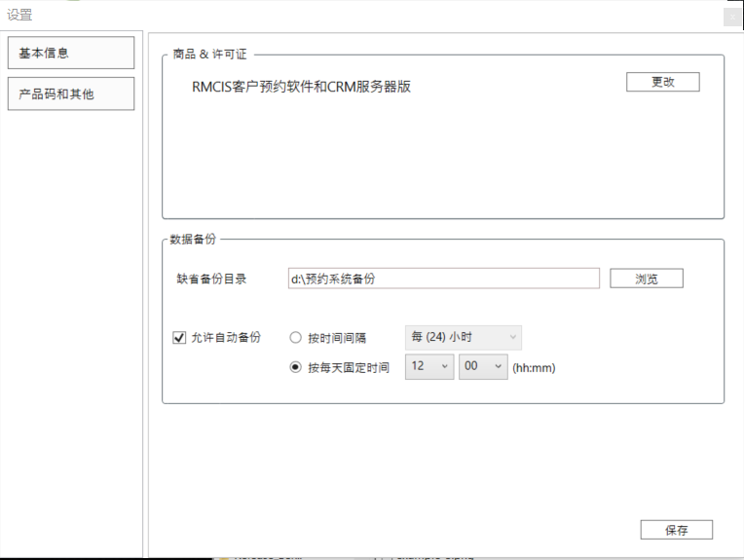Screen dimensions: 744x560
Task: Click the 缺省备份目录 label
Action: tap(211, 280)
